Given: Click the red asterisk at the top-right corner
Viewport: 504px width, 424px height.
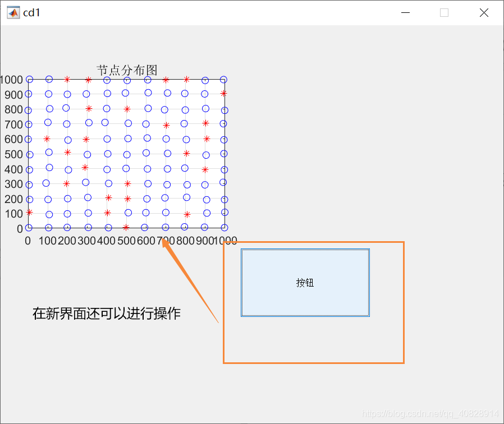Looking at the screenshot, I should (223, 94).
